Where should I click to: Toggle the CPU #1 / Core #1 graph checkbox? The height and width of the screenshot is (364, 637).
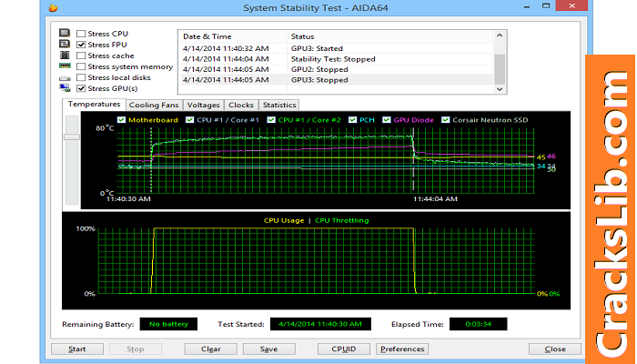(189, 120)
